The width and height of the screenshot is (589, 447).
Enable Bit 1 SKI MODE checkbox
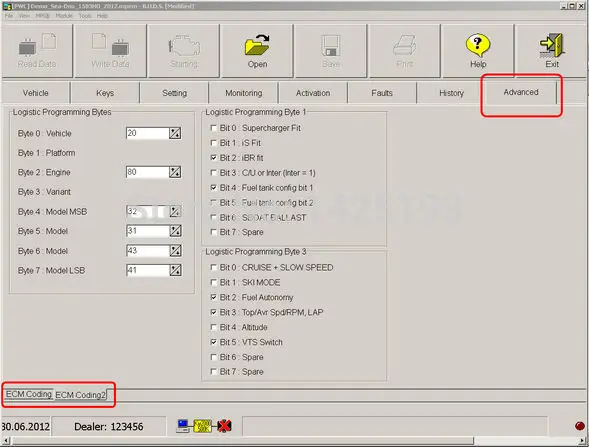(x=213, y=282)
